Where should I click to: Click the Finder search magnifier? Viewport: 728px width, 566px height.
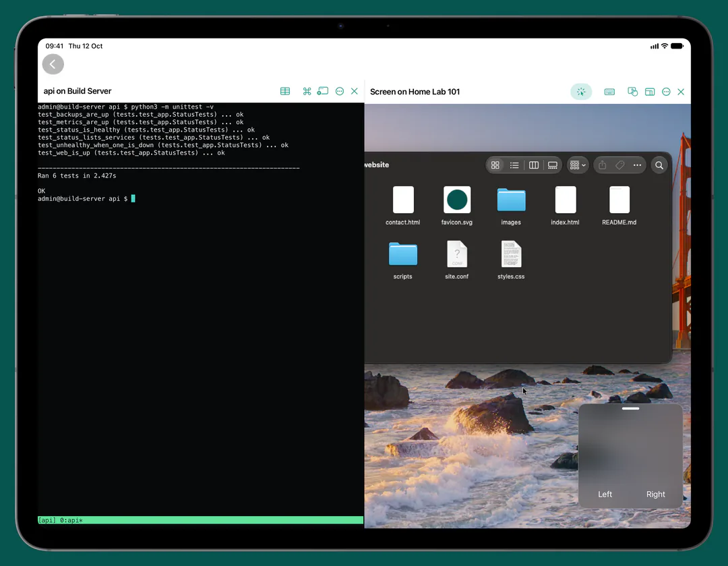pyautogui.click(x=659, y=165)
